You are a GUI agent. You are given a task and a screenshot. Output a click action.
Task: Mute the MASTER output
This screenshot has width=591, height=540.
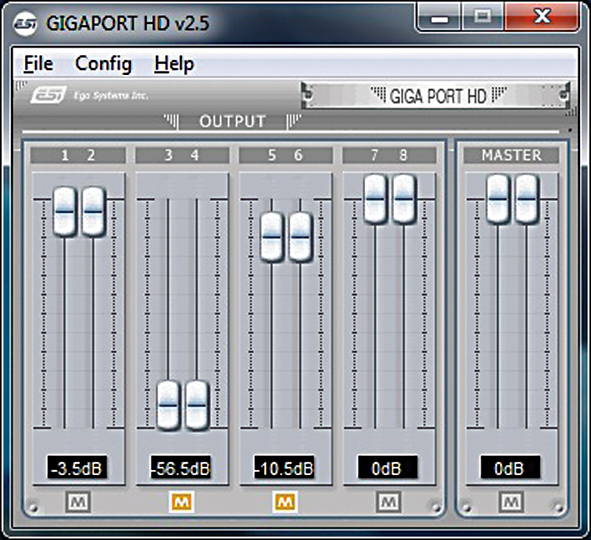511,502
